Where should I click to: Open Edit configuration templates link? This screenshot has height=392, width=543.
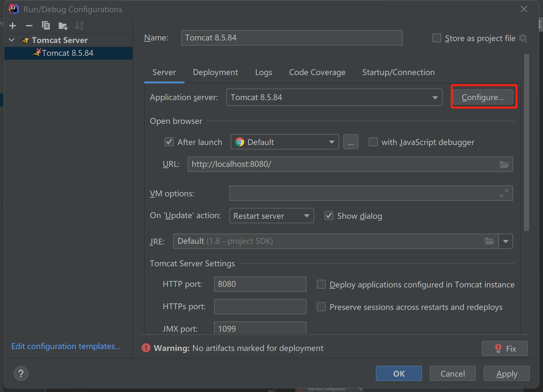(66, 346)
